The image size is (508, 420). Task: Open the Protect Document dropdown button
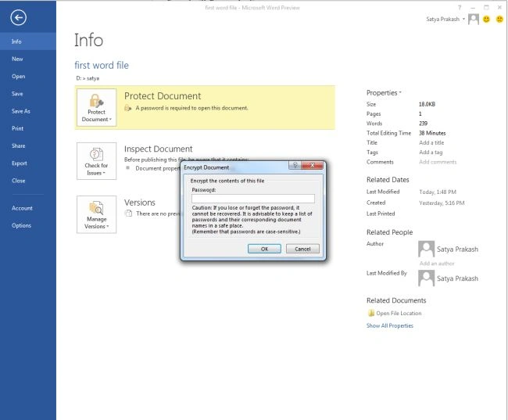pyautogui.click(x=97, y=108)
